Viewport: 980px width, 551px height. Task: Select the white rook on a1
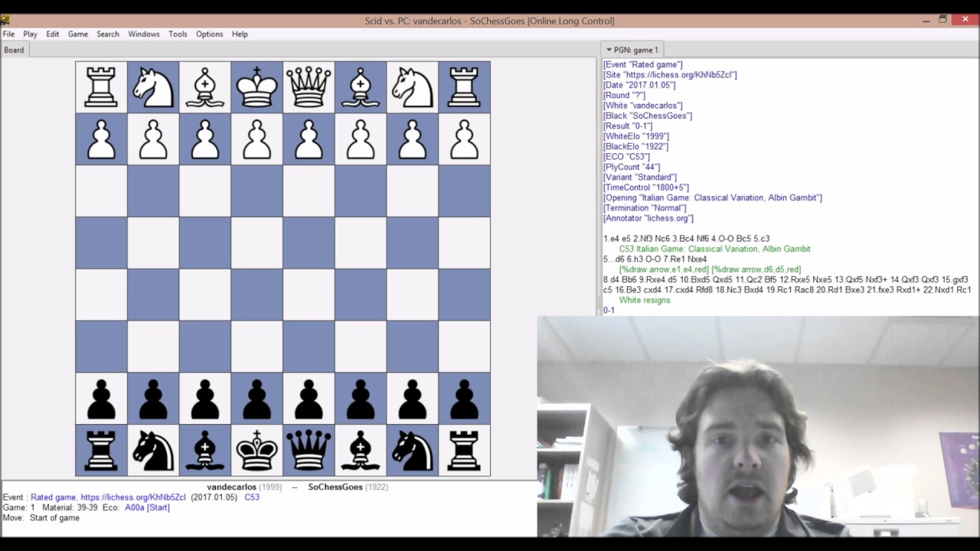tap(464, 87)
